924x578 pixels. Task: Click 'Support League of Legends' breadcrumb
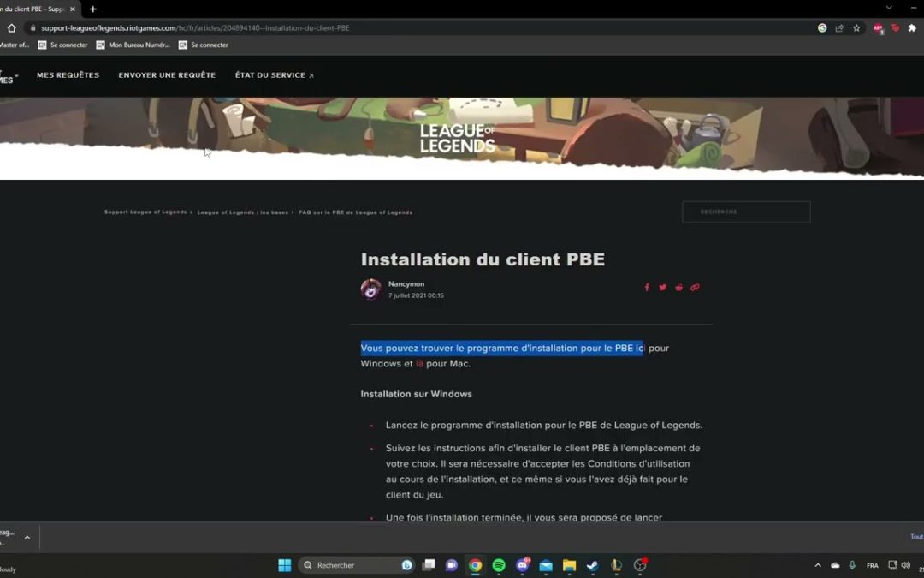pos(145,212)
